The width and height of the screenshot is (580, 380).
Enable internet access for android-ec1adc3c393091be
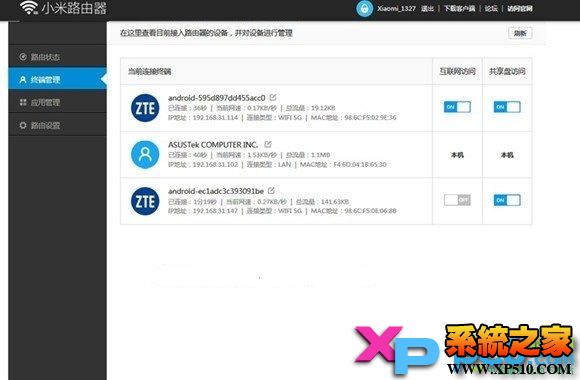point(457,200)
